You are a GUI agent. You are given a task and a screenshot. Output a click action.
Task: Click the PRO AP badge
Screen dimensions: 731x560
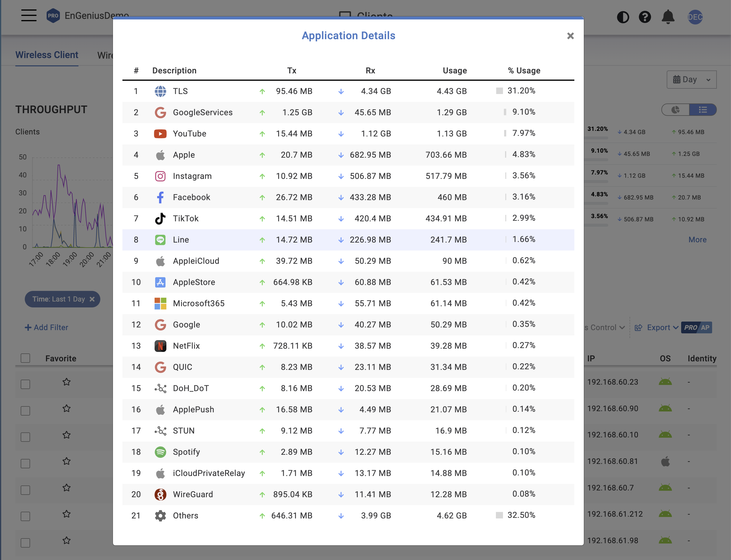point(697,328)
